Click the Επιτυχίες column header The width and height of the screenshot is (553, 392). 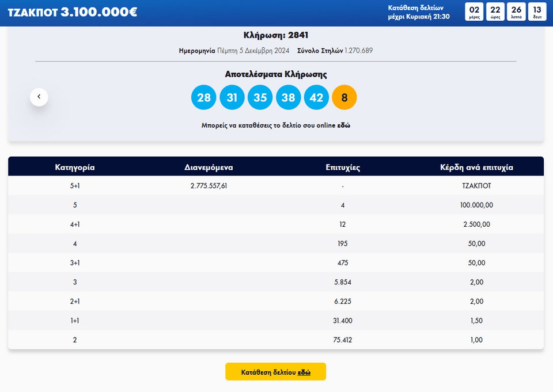point(343,168)
